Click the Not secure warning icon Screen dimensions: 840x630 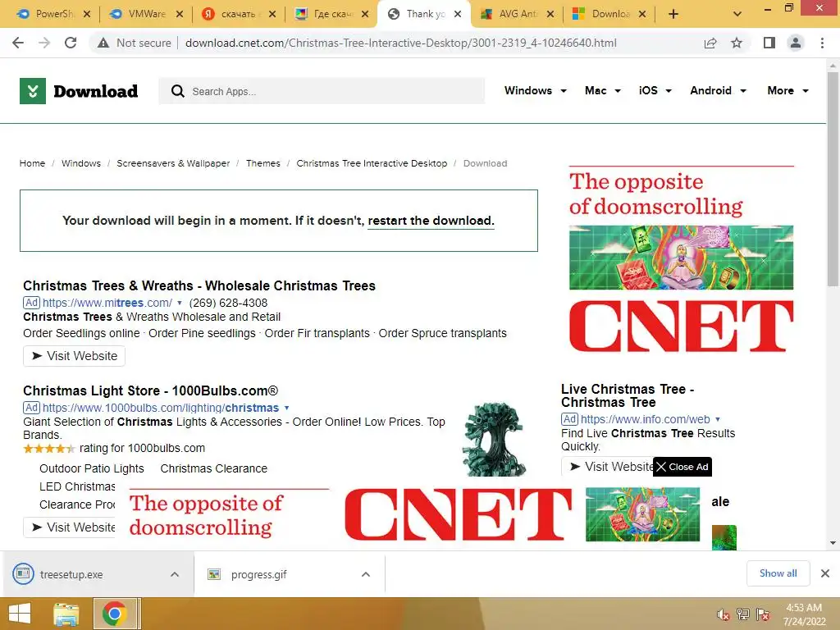[x=103, y=43]
